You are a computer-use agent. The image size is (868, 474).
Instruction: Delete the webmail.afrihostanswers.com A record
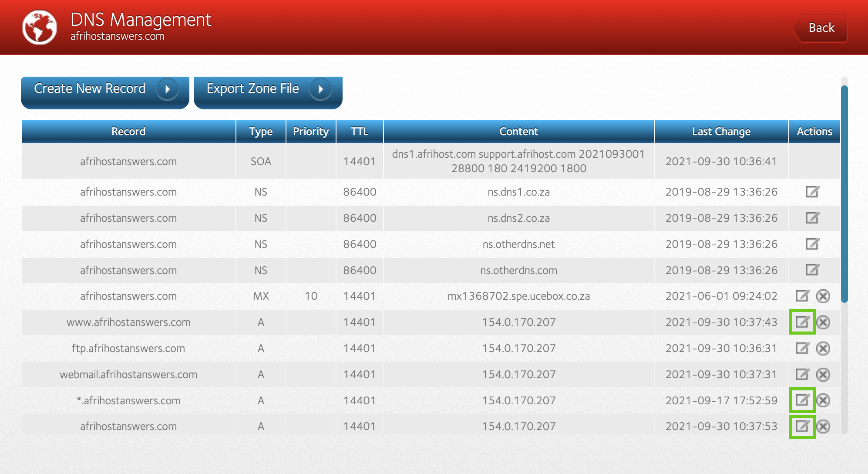823,375
